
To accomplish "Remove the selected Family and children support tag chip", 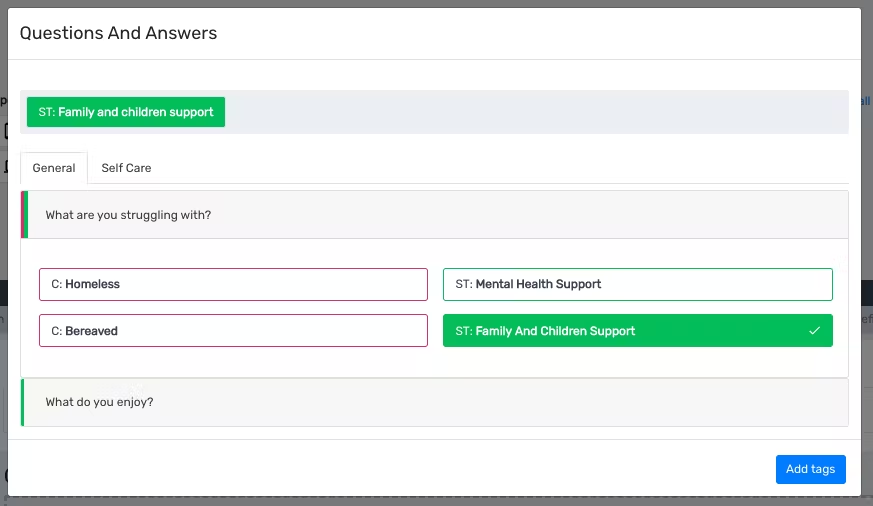I will (126, 112).
